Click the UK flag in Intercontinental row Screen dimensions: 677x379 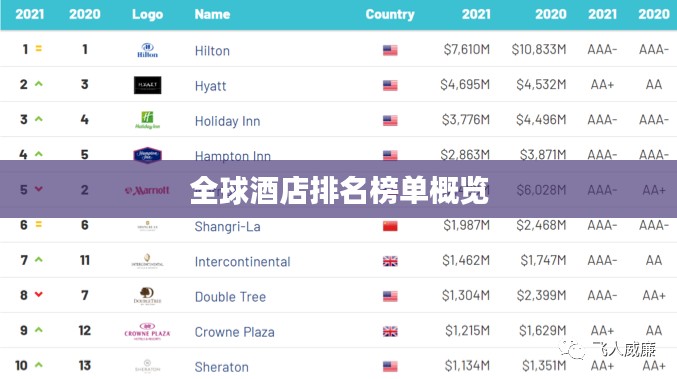click(390, 261)
